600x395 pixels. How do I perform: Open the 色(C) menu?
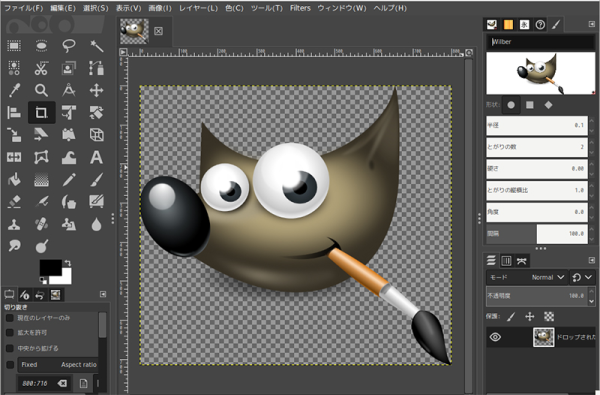(234, 8)
